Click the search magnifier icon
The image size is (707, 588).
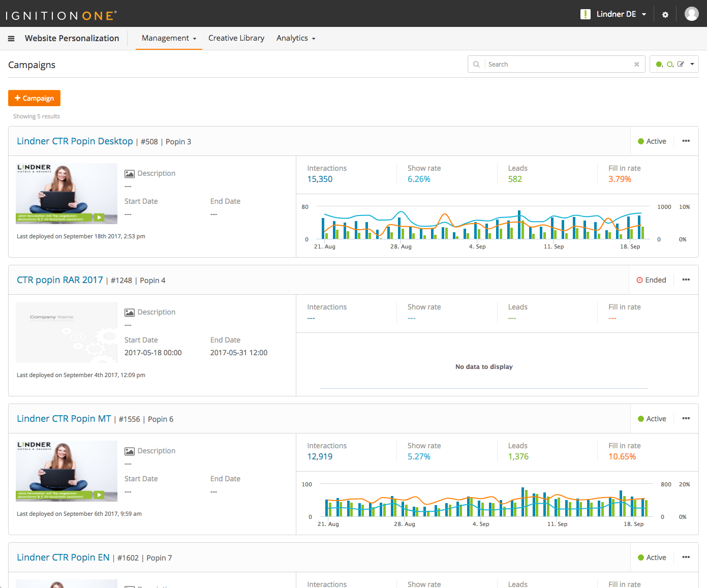[476, 64]
